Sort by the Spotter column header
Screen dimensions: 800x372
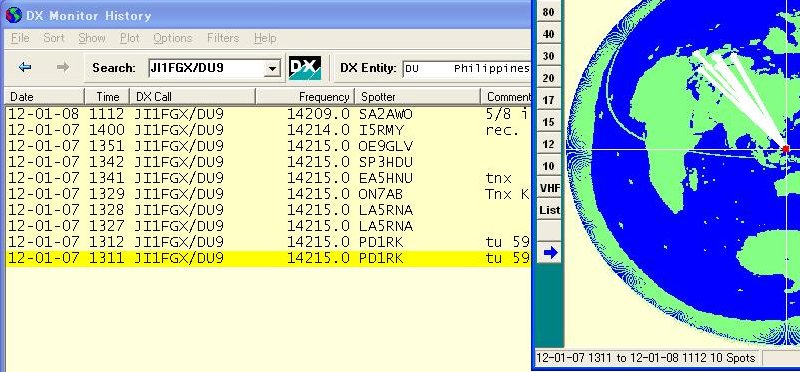[x=417, y=96]
